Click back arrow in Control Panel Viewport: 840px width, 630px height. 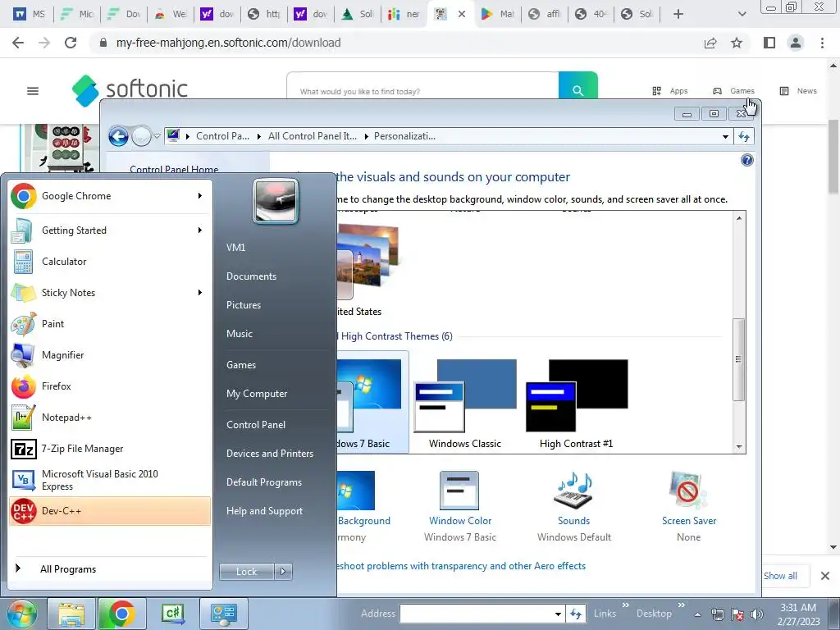118,137
